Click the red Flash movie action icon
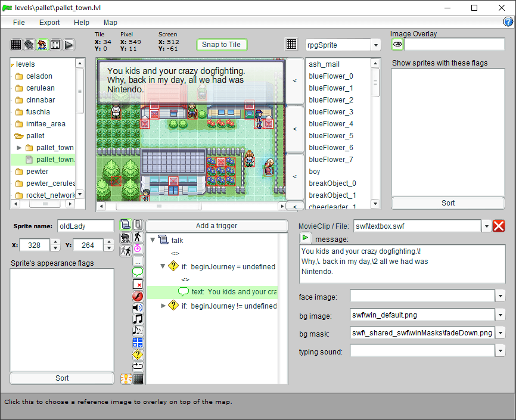Screen dimensions: 516x420 (138, 296)
